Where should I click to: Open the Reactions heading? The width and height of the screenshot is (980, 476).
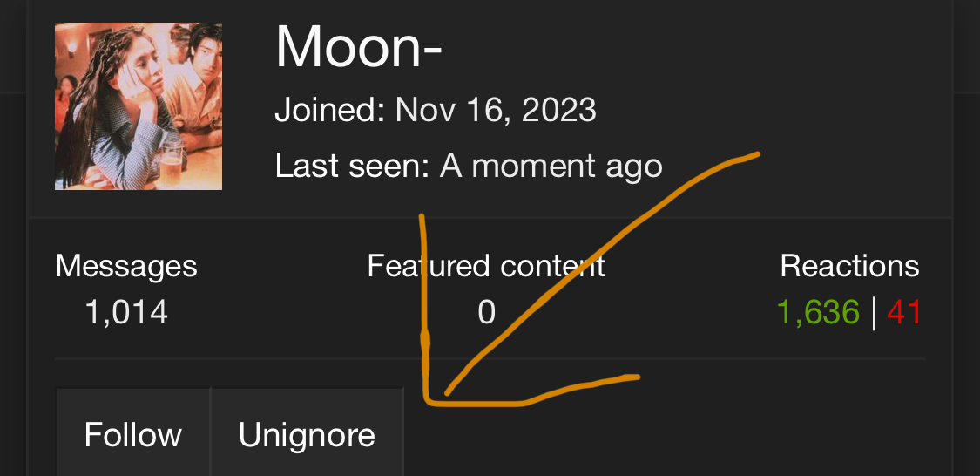click(849, 267)
